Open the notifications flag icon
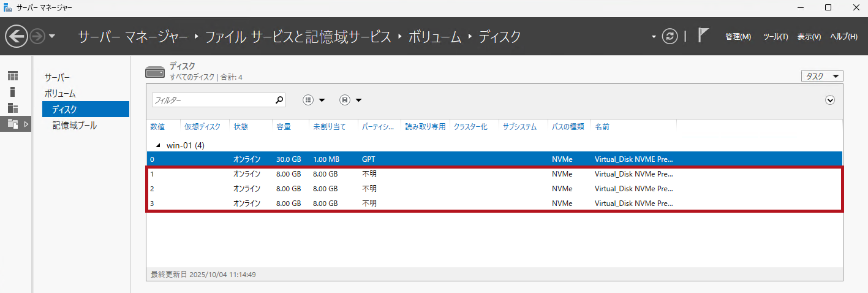The width and height of the screenshot is (868, 293). tap(703, 36)
